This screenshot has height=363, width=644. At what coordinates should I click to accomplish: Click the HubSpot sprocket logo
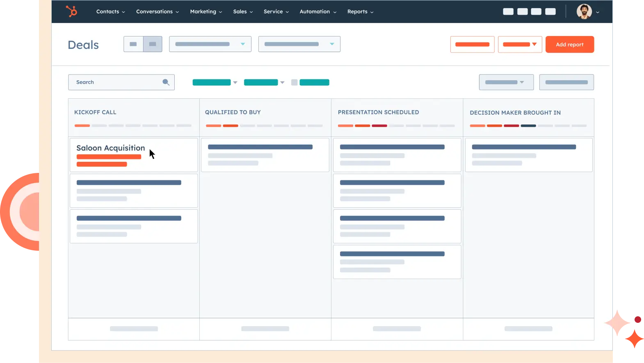click(x=71, y=11)
